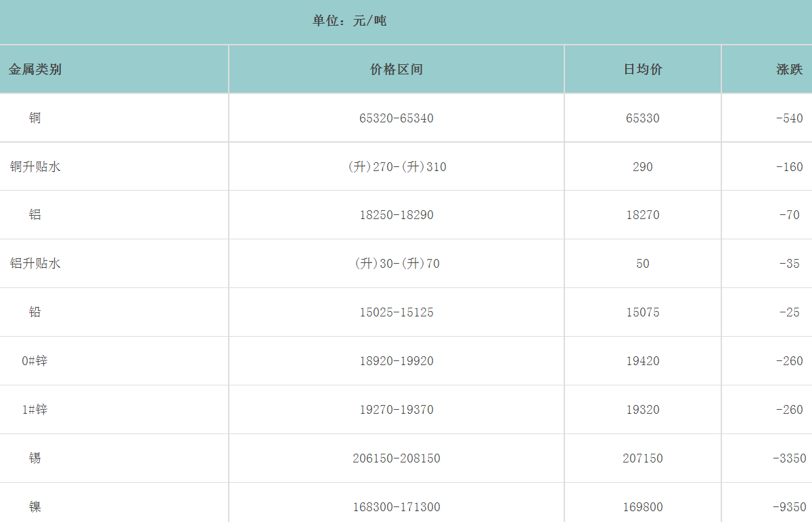Screen dimensions: 812x522
Task: Click the 涨跌 column header
Action: click(x=789, y=69)
